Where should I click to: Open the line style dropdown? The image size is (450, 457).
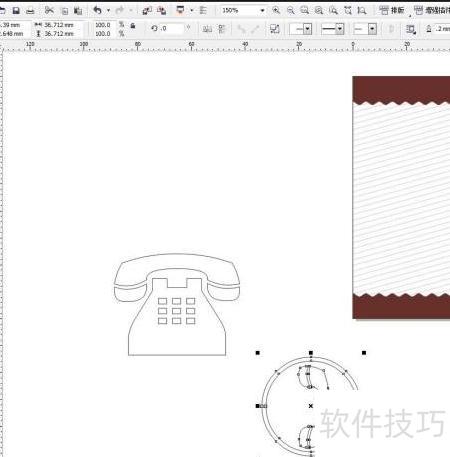click(332, 29)
